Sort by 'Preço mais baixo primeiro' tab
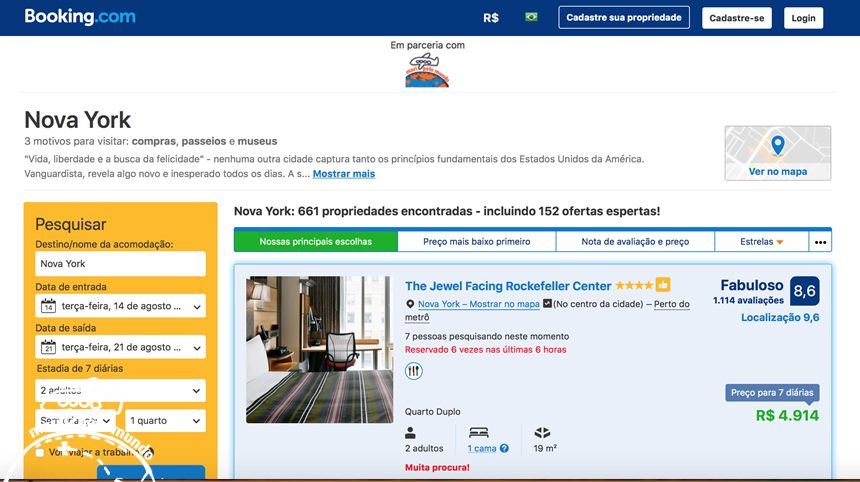Image resolution: width=860 pixels, height=482 pixels. pos(476,242)
